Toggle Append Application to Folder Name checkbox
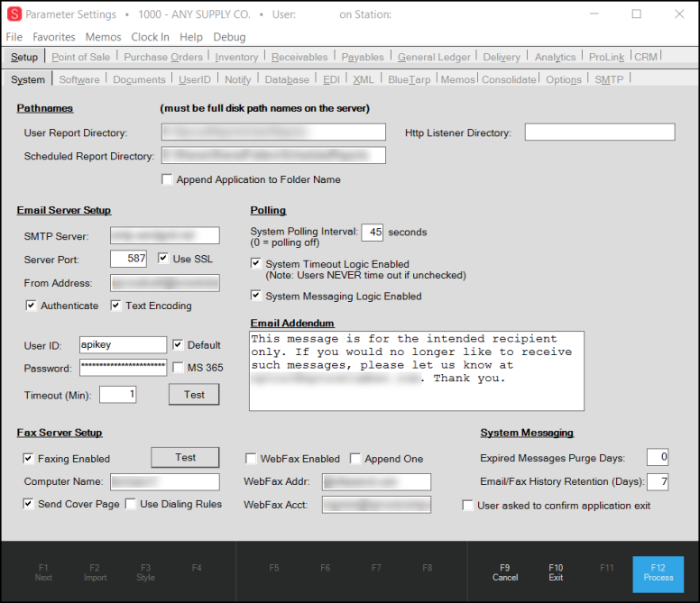Screen dimensions: 700x603 coord(167,179)
